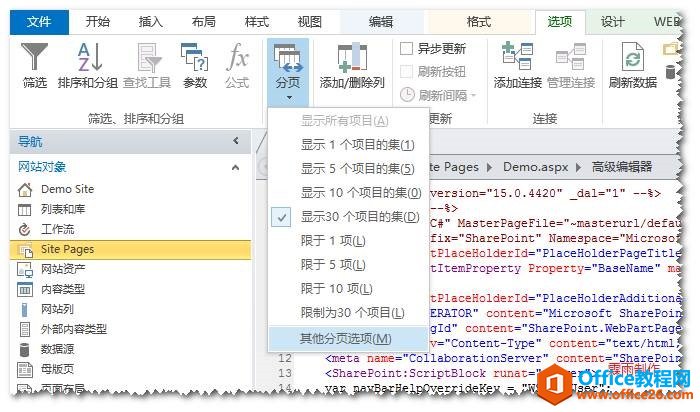This screenshot has height=412, width=700.
Task: Click the Site Pages icon
Action: [25, 250]
